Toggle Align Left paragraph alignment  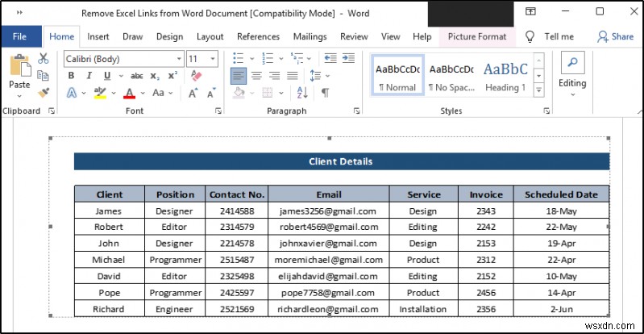pos(239,76)
